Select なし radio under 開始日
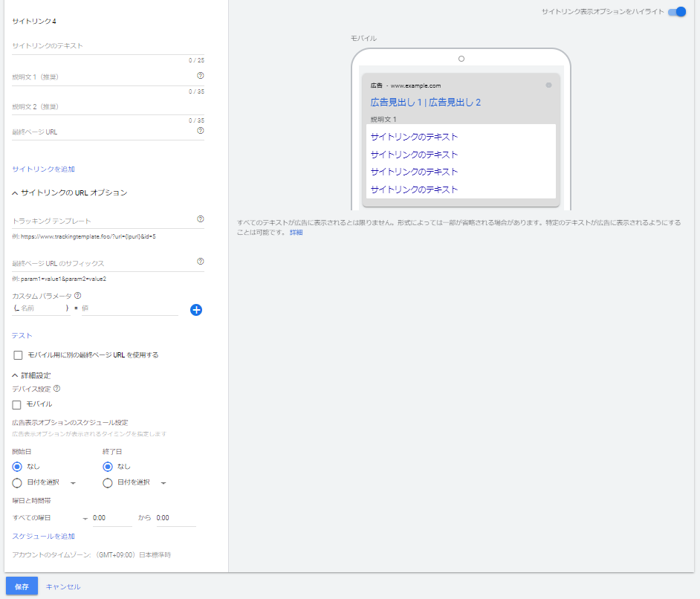Screen dimensions: 700x599 click(17, 467)
